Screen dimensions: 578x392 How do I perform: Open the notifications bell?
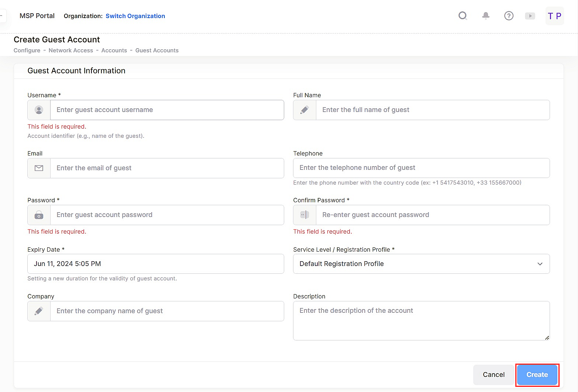(x=486, y=16)
